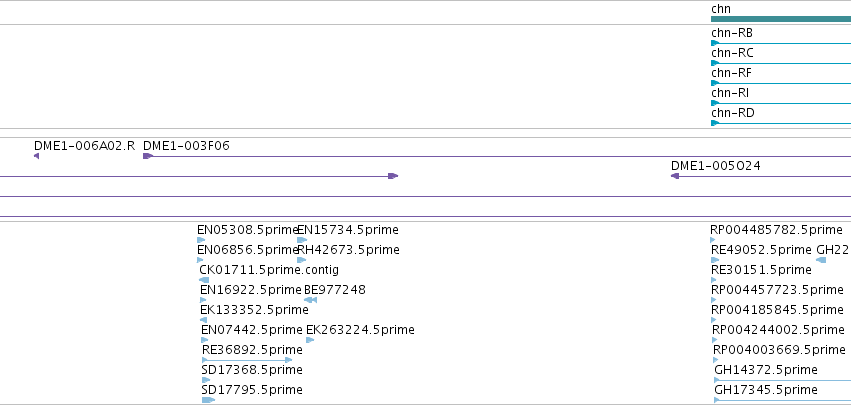Viewport: 851px width, 405px height.
Task: Select the DME1-003F06 purple start arrow
Action: (x=148, y=156)
